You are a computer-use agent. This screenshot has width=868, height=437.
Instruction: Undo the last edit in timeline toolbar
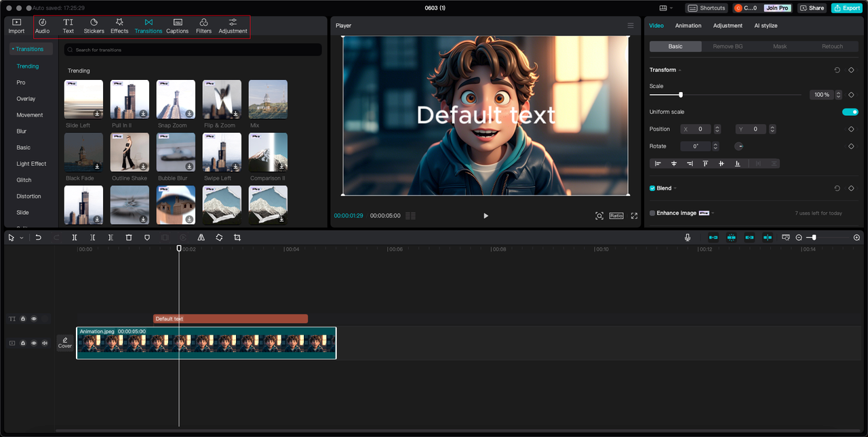point(39,238)
